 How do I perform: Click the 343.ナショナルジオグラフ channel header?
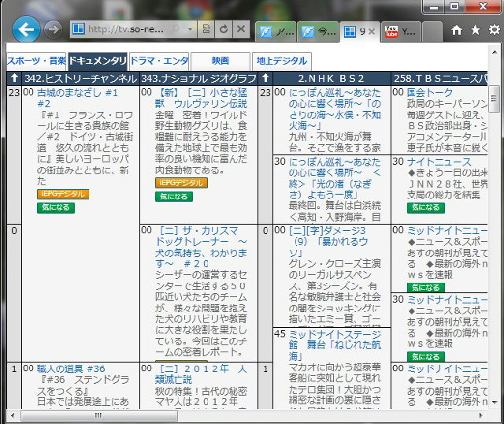click(198, 79)
